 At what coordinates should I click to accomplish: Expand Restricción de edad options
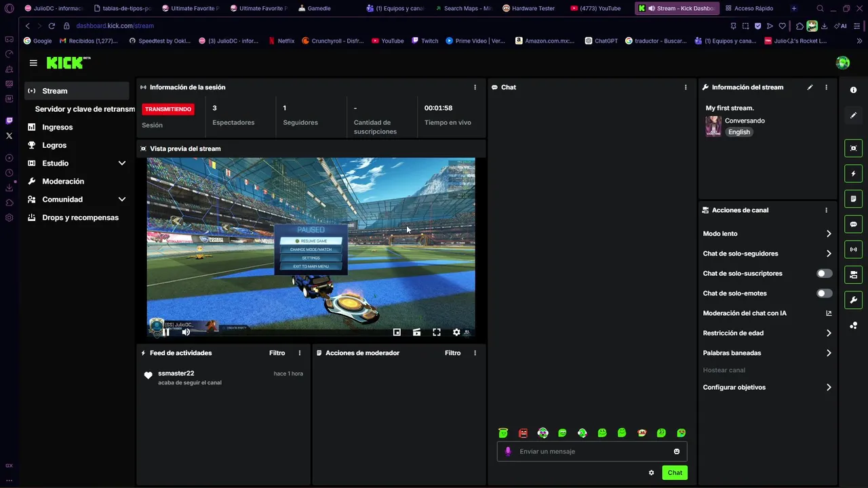click(x=767, y=333)
